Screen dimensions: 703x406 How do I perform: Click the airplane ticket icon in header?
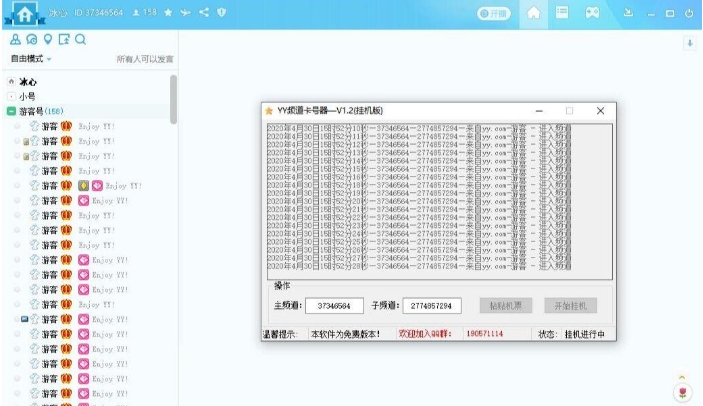tap(185, 13)
